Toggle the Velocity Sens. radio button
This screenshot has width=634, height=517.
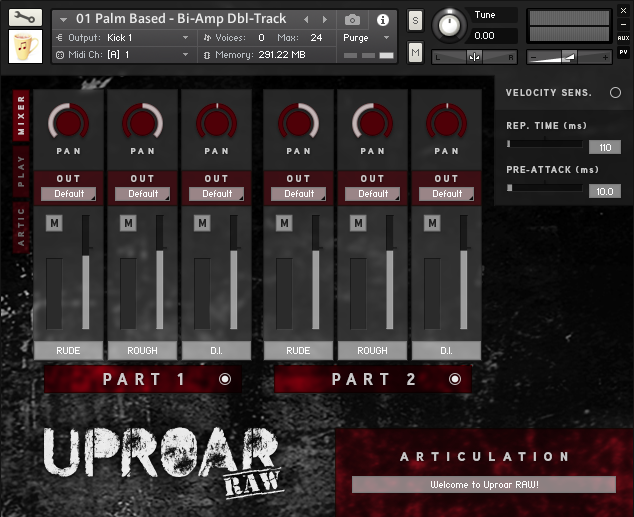(615, 93)
